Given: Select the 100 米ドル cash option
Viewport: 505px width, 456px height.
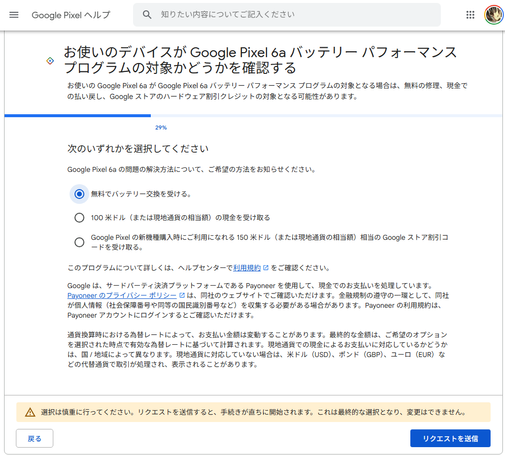Looking at the screenshot, I should (x=79, y=218).
